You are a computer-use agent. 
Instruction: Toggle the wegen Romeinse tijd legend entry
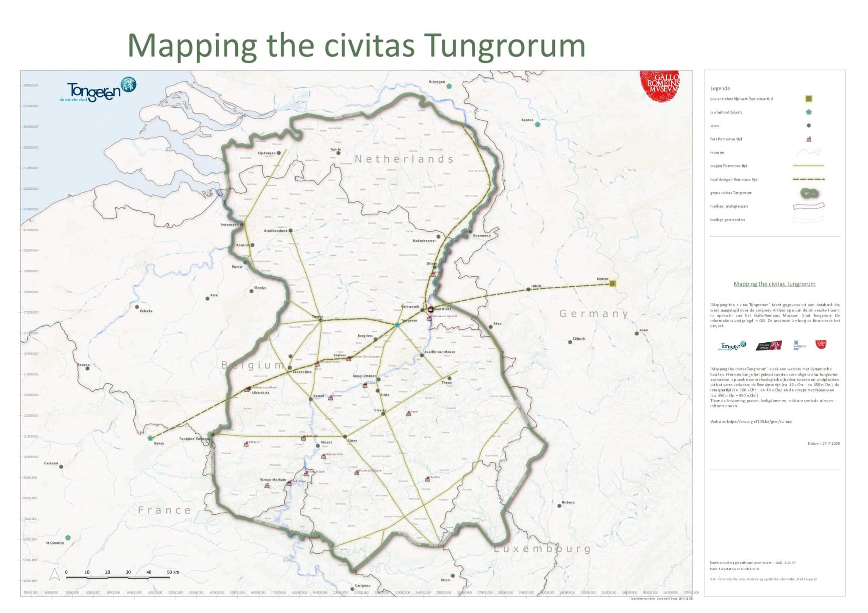[809, 166]
